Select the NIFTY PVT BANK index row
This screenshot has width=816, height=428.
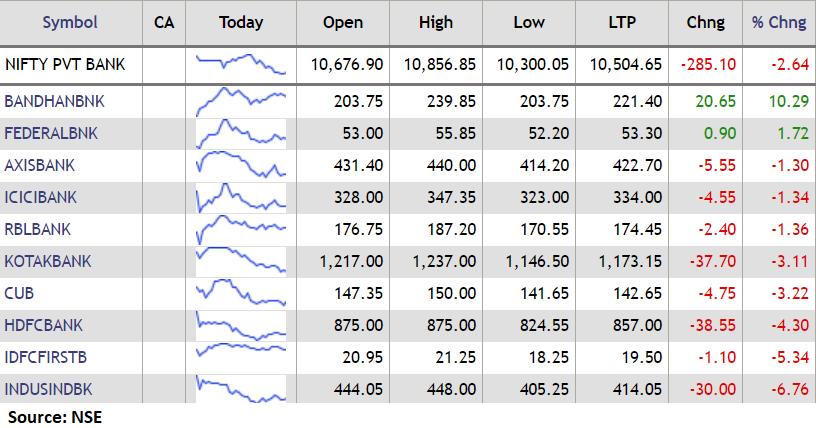tap(408, 65)
